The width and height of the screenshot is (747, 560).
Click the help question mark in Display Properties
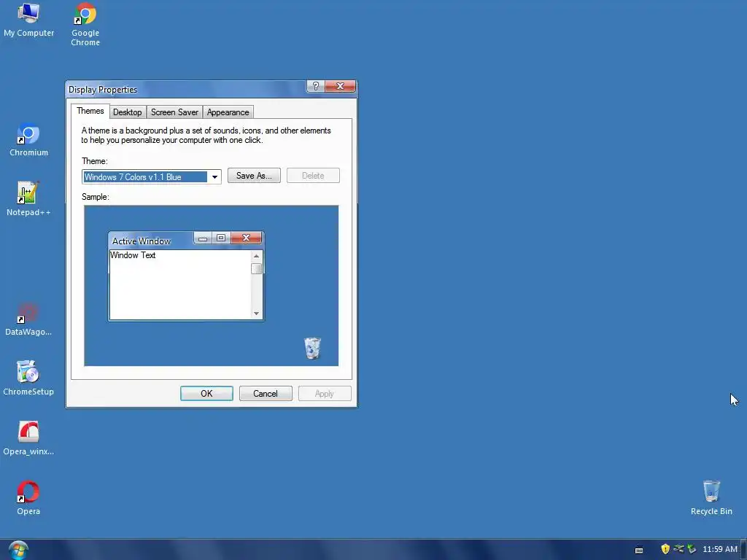pyautogui.click(x=315, y=86)
